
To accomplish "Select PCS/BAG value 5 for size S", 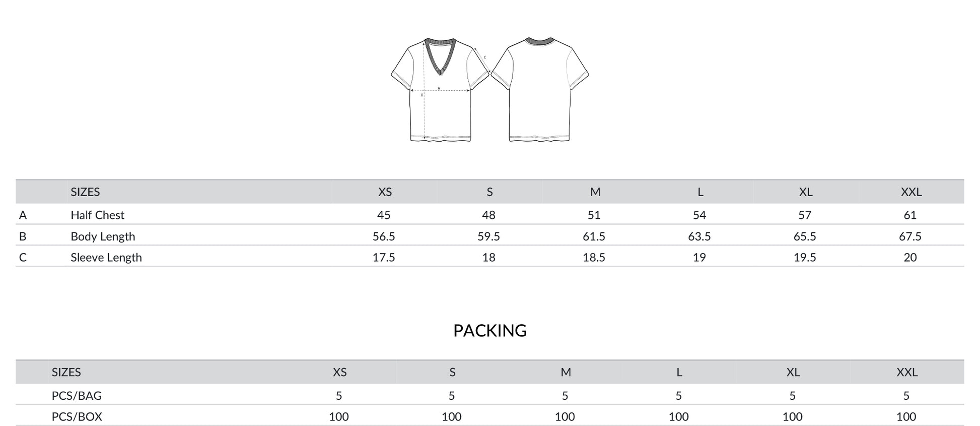I will [452, 396].
